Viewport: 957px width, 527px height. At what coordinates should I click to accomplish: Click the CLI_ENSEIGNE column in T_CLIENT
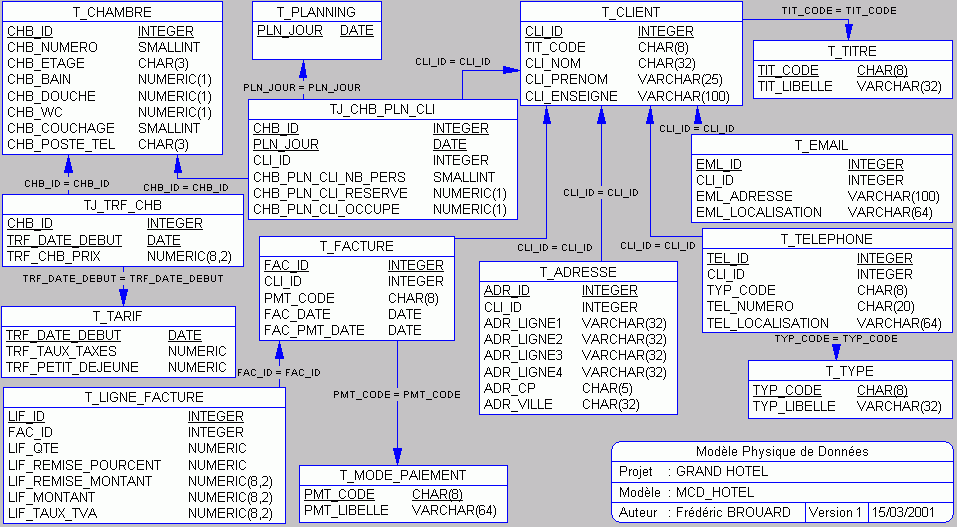click(571, 96)
